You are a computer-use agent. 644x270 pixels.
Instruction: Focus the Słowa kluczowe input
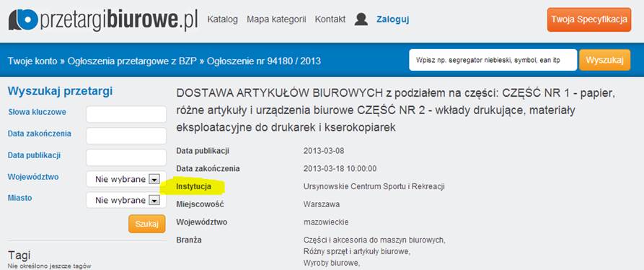pos(126,114)
